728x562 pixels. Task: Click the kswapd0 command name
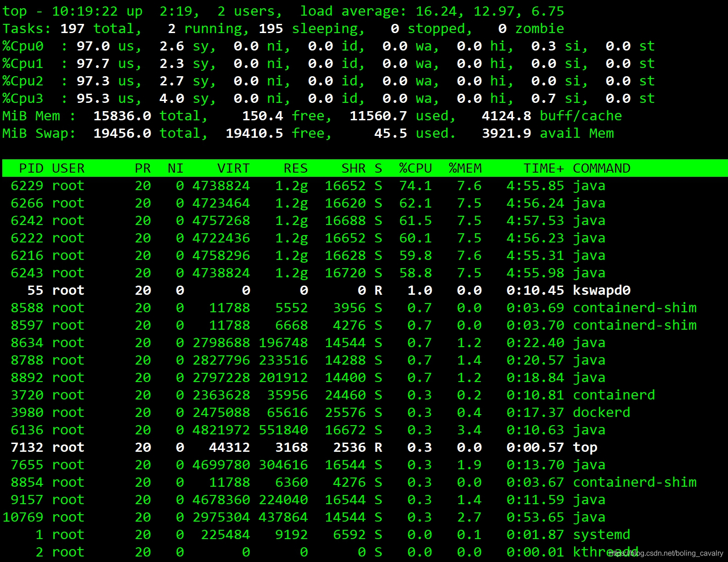602,291
